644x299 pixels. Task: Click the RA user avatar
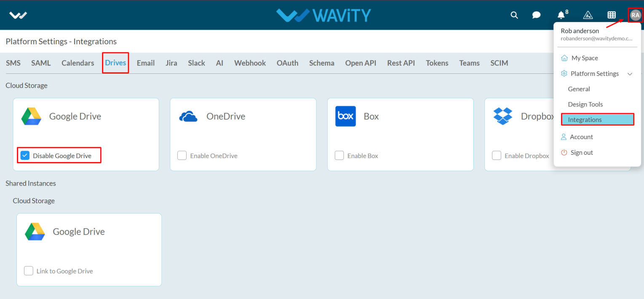coord(635,15)
